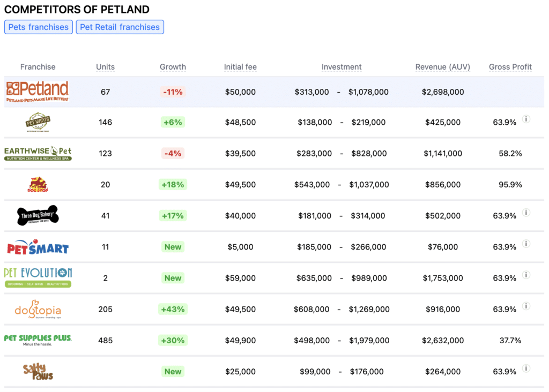
Task: Click the $2,632,000 revenue cell
Action: tap(442, 340)
